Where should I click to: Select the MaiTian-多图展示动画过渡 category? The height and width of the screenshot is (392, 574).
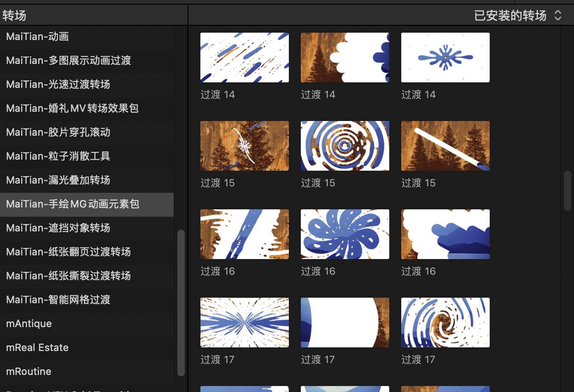point(87,60)
